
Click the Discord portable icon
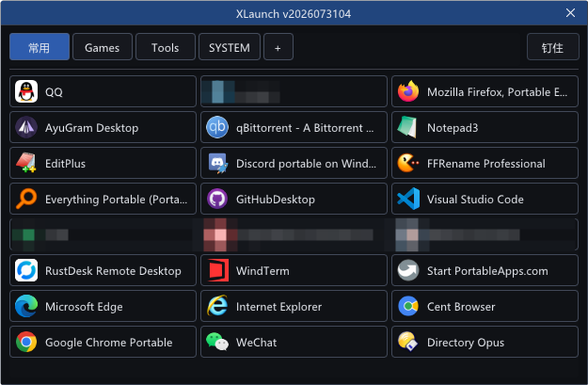[x=217, y=163]
